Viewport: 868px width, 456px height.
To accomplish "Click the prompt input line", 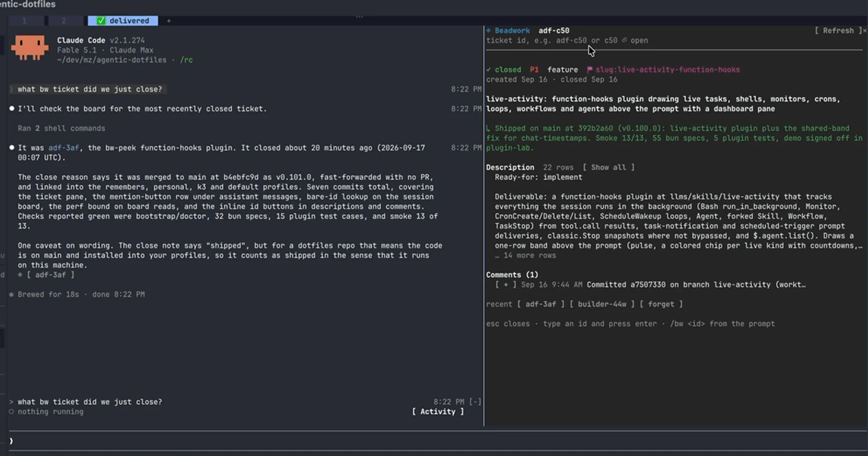I will tap(437, 441).
